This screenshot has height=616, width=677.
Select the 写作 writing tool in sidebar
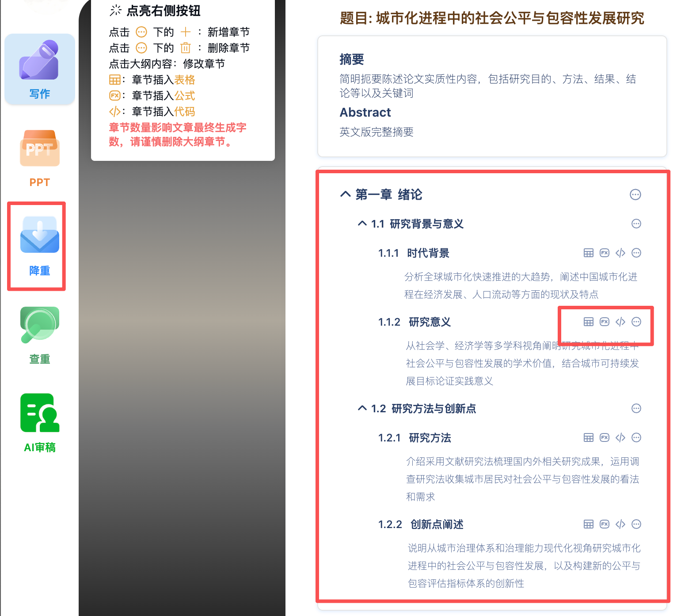[x=39, y=68]
